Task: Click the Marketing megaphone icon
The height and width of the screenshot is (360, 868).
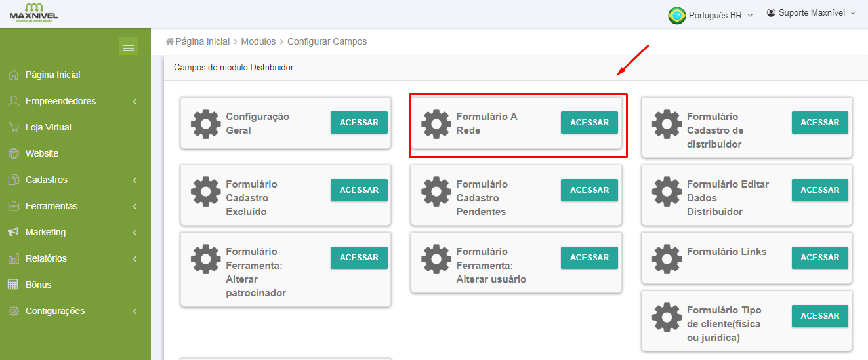Action: tap(13, 232)
